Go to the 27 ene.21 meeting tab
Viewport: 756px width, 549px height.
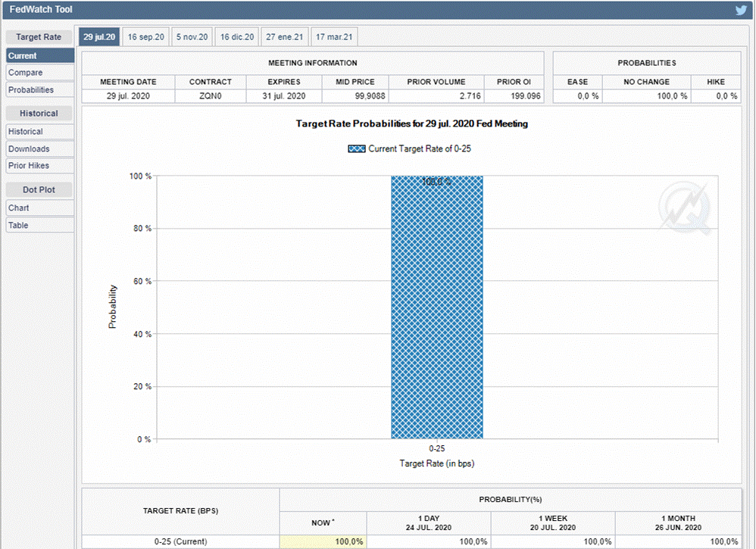coord(284,36)
